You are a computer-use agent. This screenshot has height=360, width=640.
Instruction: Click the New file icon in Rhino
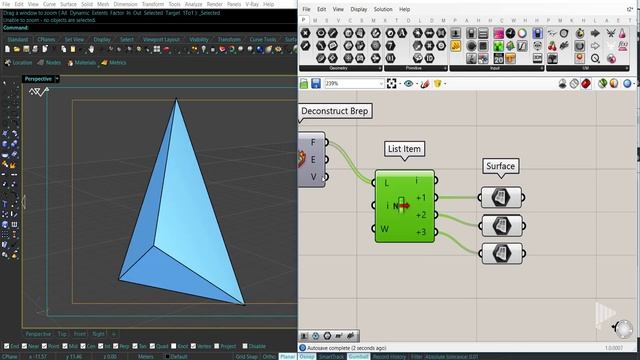[x=7, y=49]
